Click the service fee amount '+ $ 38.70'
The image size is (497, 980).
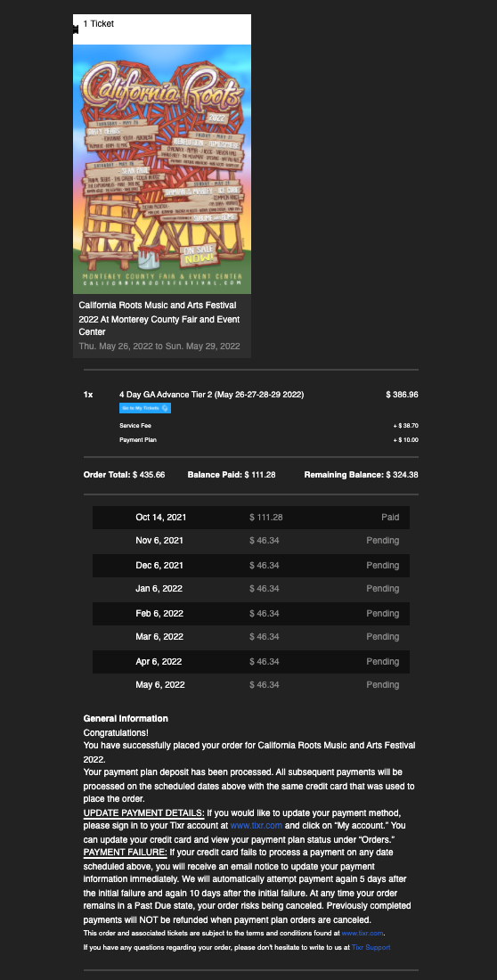click(x=406, y=426)
